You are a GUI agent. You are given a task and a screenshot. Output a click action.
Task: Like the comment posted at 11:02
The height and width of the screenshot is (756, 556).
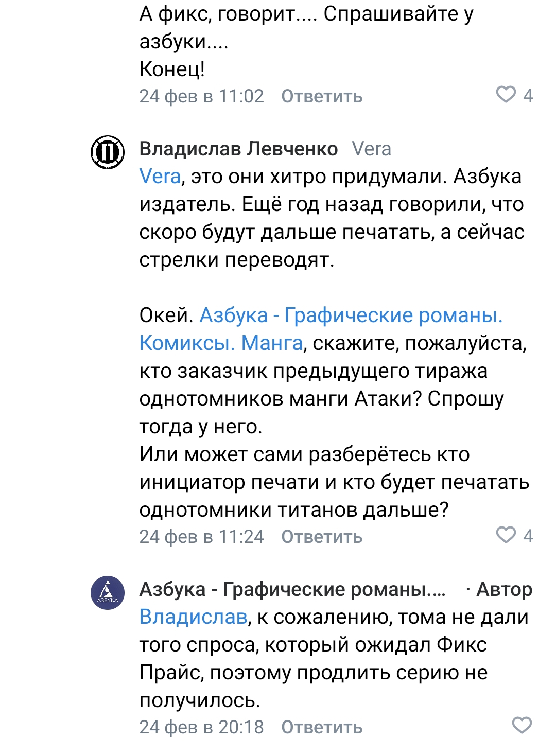coord(506,95)
